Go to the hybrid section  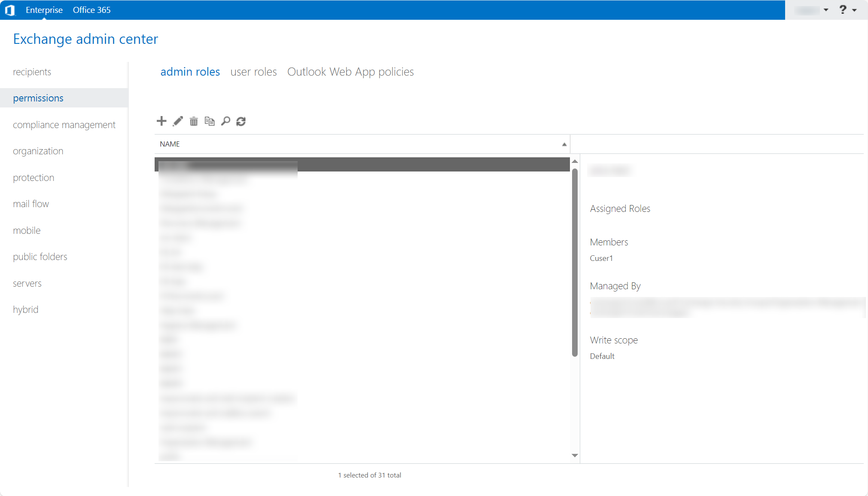point(26,309)
